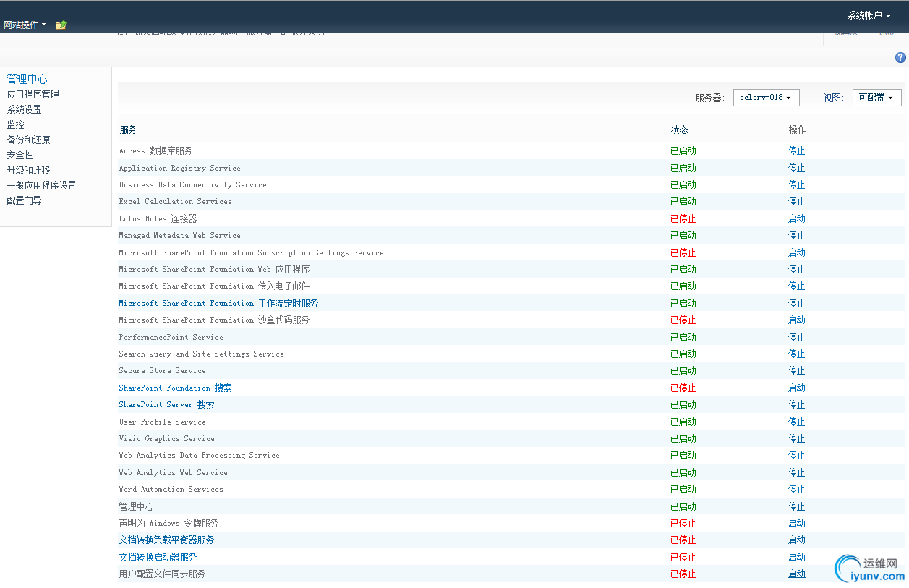Stop the Access 数据库服务
The image size is (909, 588).
[x=796, y=150]
